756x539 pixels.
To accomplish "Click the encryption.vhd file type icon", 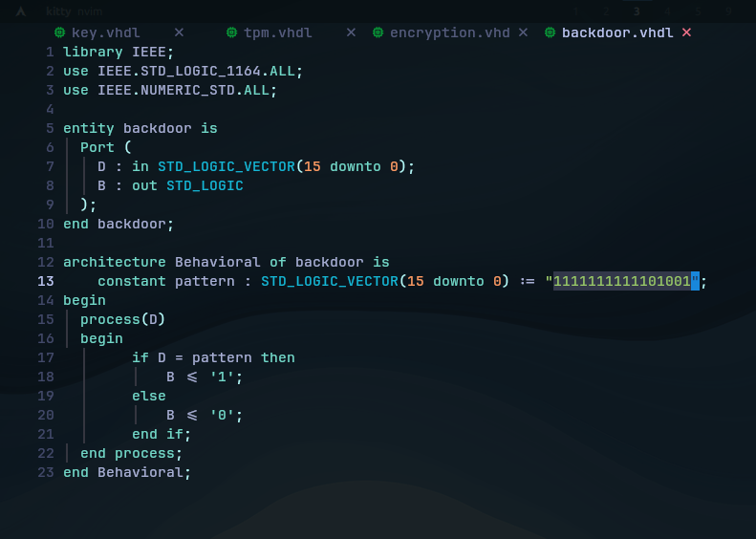I will point(378,32).
